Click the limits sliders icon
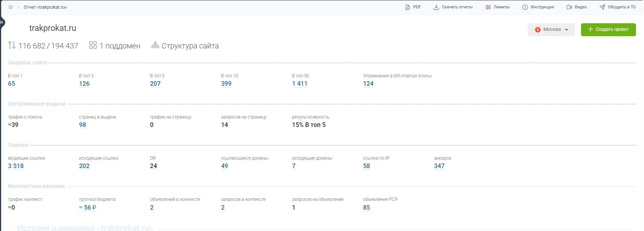 (x=488, y=7)
